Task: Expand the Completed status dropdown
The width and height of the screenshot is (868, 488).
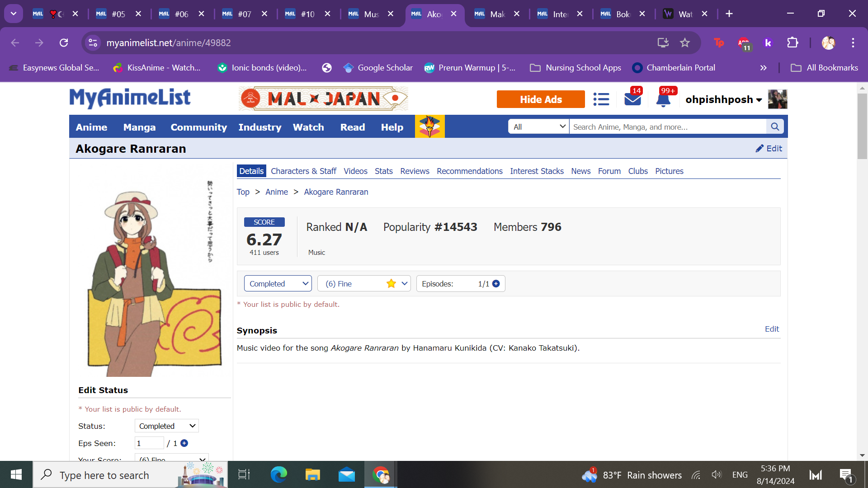Action: 278,284
